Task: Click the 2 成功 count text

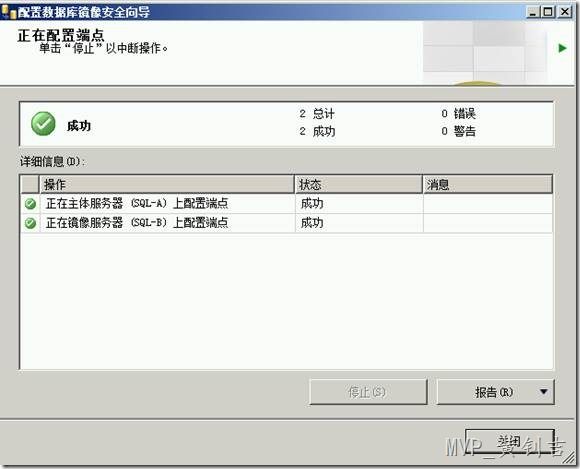Action: (x=317, y=131)
